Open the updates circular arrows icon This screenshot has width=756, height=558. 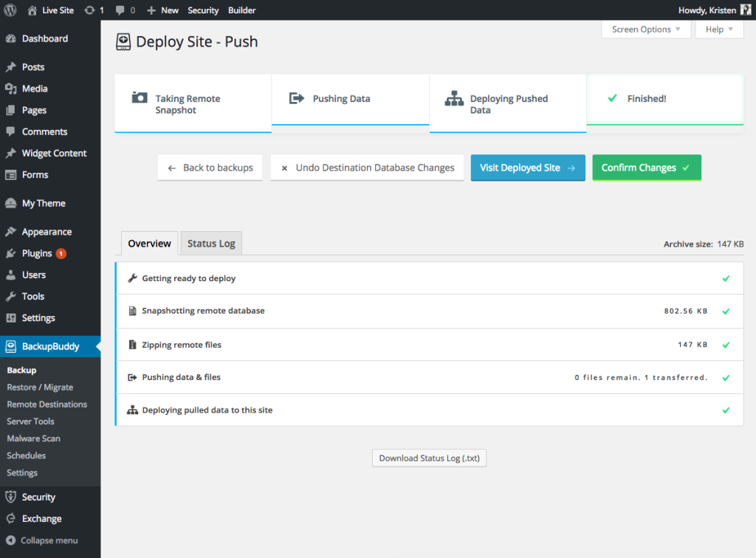pyautogui.click(x=89, y=10)
